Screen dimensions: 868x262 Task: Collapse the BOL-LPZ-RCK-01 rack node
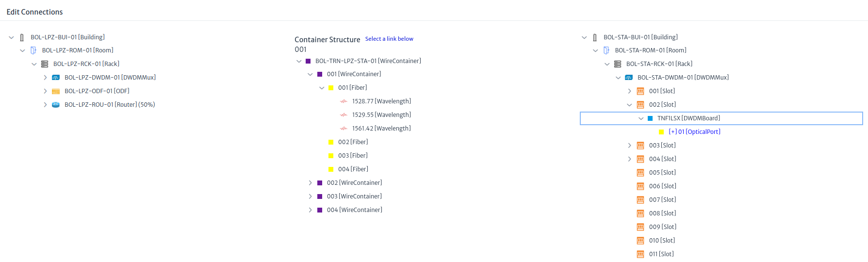[x=34, y=64]
